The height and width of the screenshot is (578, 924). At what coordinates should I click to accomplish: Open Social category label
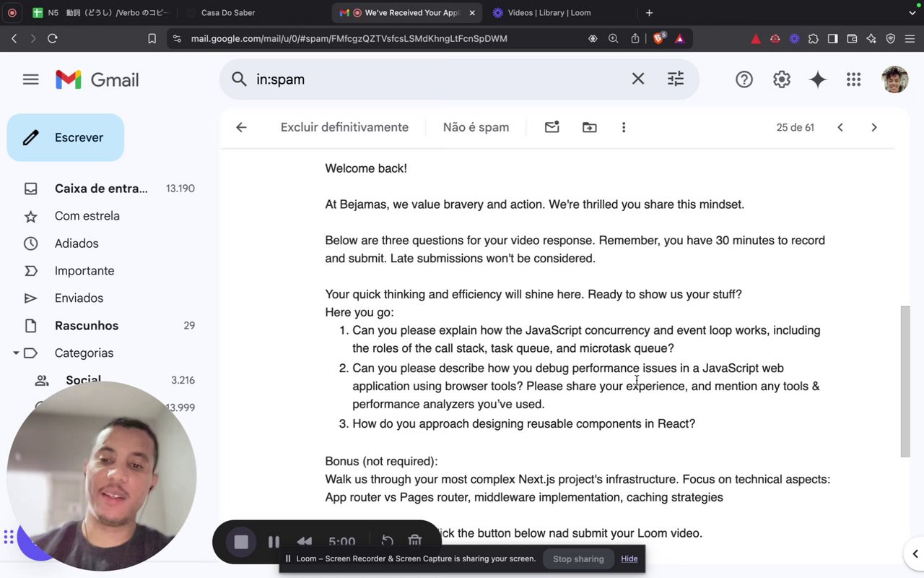point(84,380)
